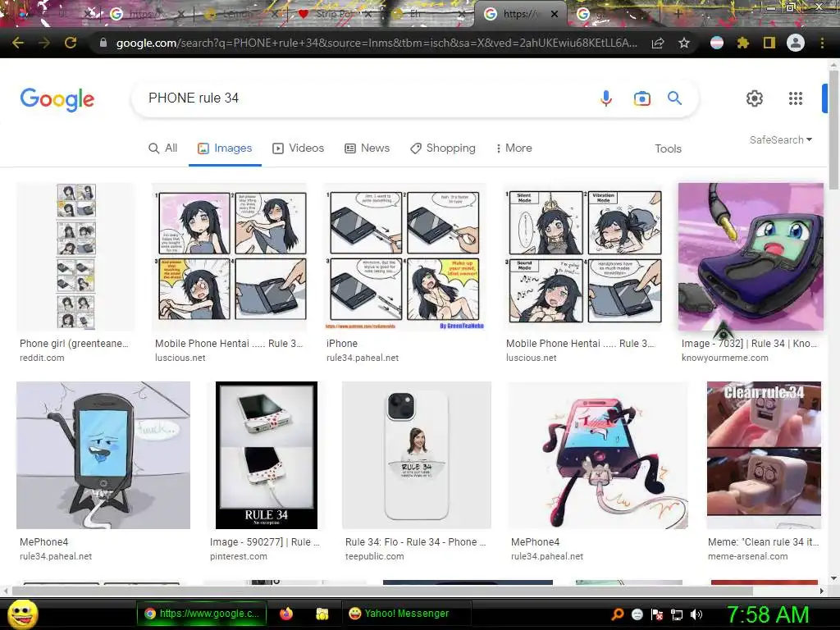This screenshot has height=630, width=840.
Task: Close the active https:// browser tab
Action: [x=555, y=15]
